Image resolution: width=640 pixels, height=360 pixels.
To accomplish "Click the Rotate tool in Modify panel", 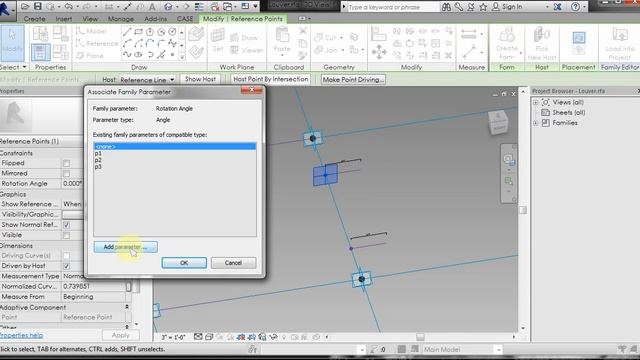I will [410, 43].
